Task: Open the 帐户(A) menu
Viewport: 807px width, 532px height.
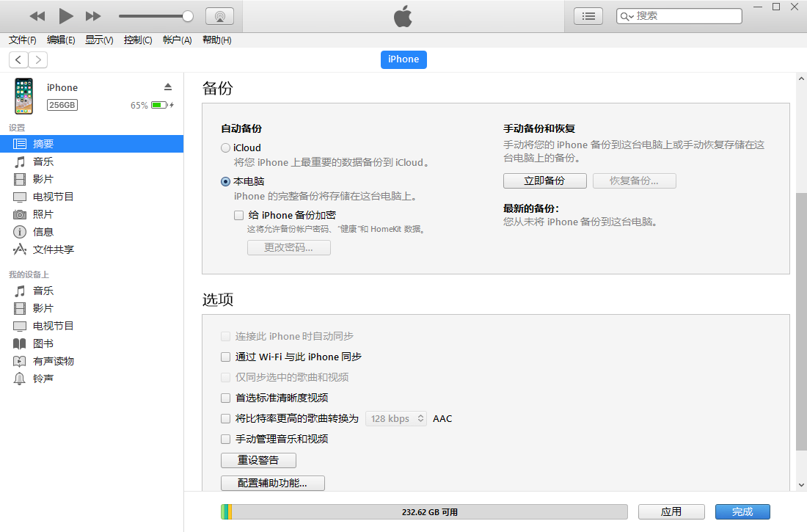Action: coord(177,40)
